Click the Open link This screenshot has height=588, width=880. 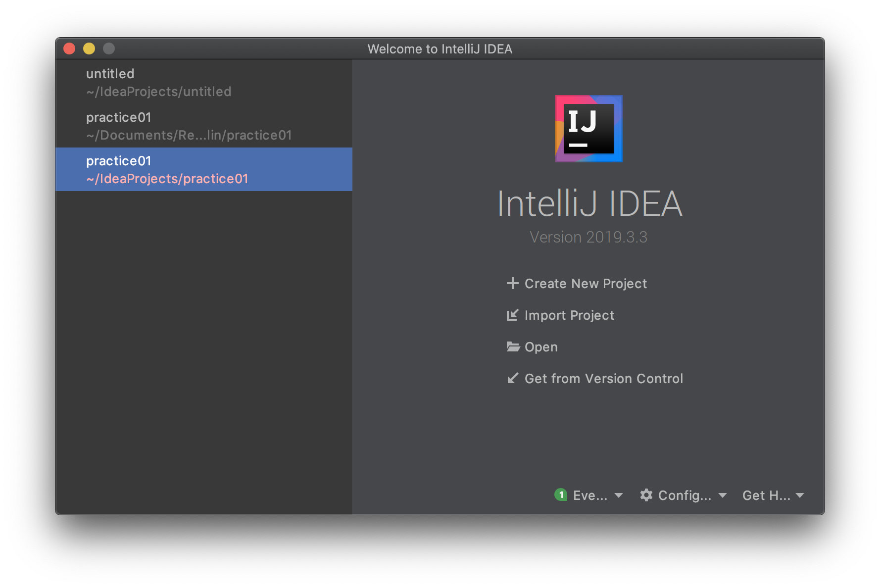point(541,347)
